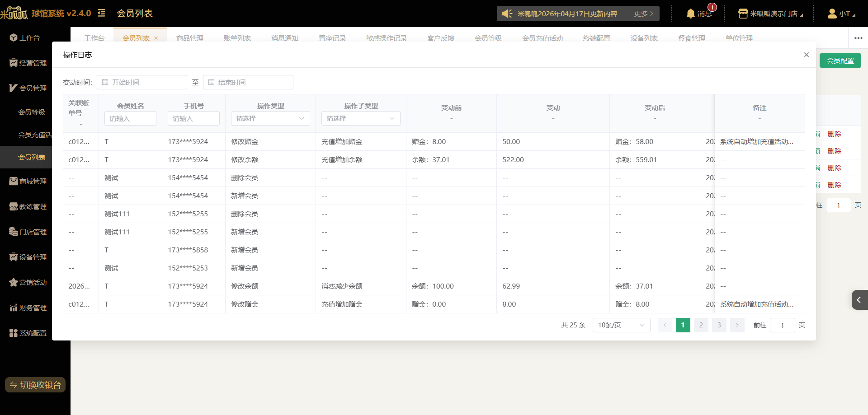
Task: Click the 开始时间 date input
Action: click(x=142, y=82)
